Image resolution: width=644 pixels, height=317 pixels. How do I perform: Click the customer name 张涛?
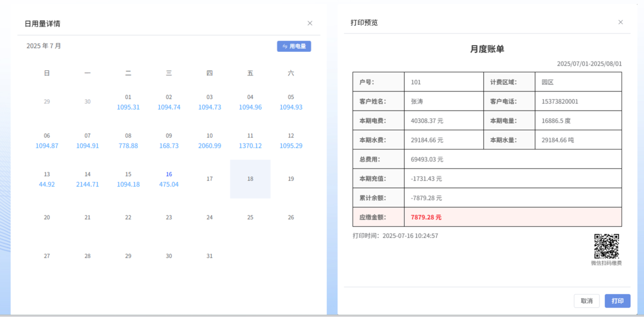(x=417, y=101)
